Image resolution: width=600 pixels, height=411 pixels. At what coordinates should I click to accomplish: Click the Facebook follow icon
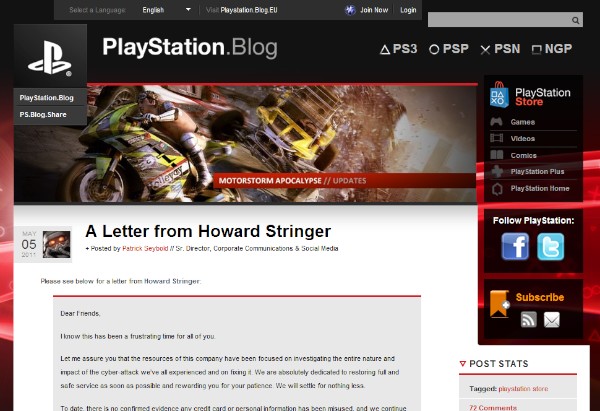pyautogui.click(x=515, y=247)
